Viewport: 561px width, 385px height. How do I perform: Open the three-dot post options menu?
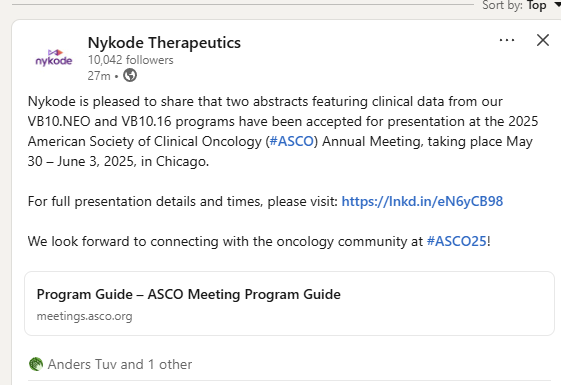(507, 40)
